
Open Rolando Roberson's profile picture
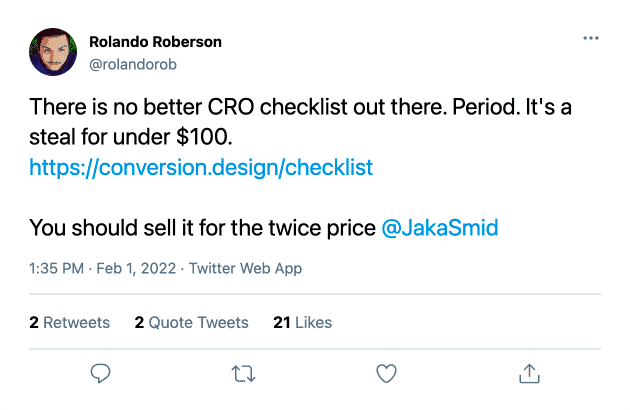(53, 52)
